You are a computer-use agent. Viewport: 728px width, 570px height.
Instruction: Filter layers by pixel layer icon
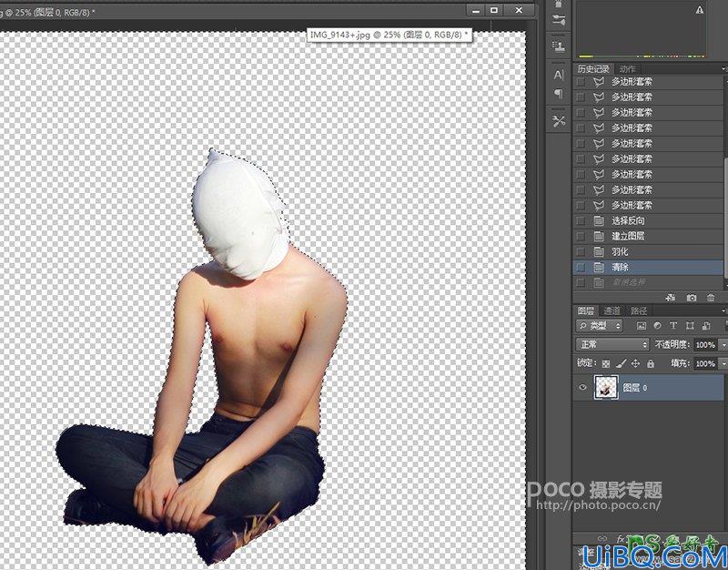coord(642,326)
